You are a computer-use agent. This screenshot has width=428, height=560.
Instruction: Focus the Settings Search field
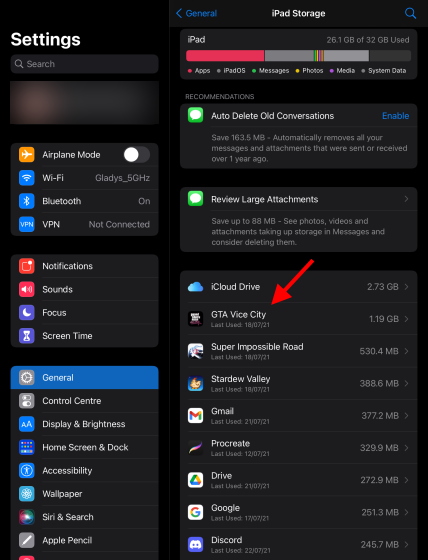coord(84,64)
